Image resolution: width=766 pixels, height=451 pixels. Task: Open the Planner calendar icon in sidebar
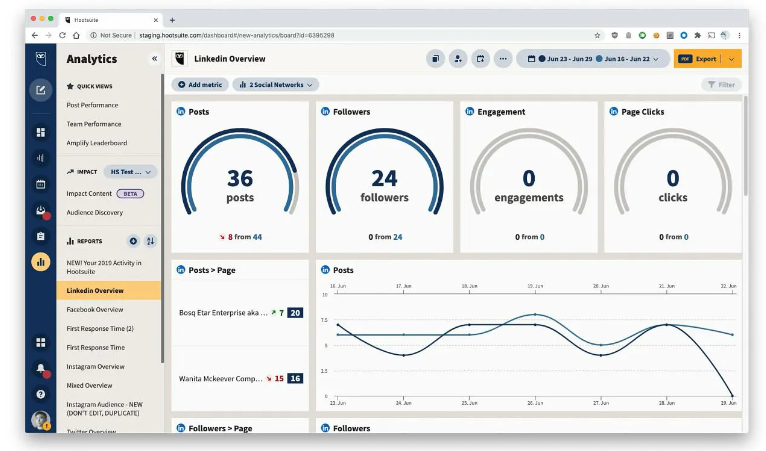[41, 184]
